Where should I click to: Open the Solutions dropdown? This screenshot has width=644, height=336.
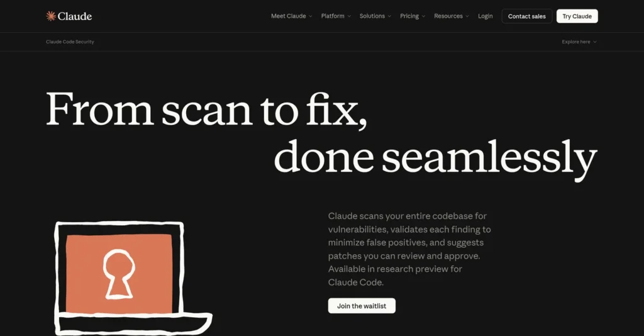[x=375, y=16]
